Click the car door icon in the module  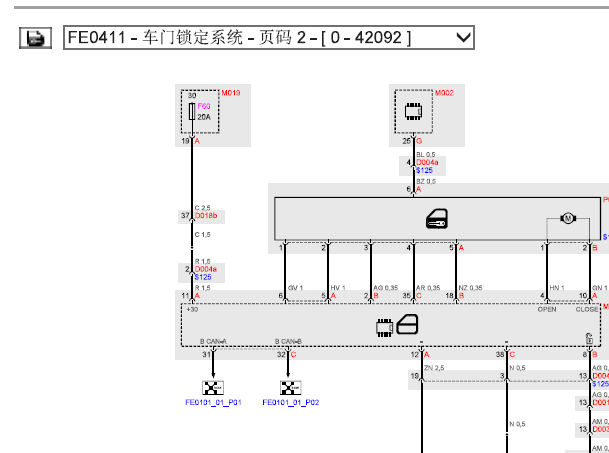(407, 324)
